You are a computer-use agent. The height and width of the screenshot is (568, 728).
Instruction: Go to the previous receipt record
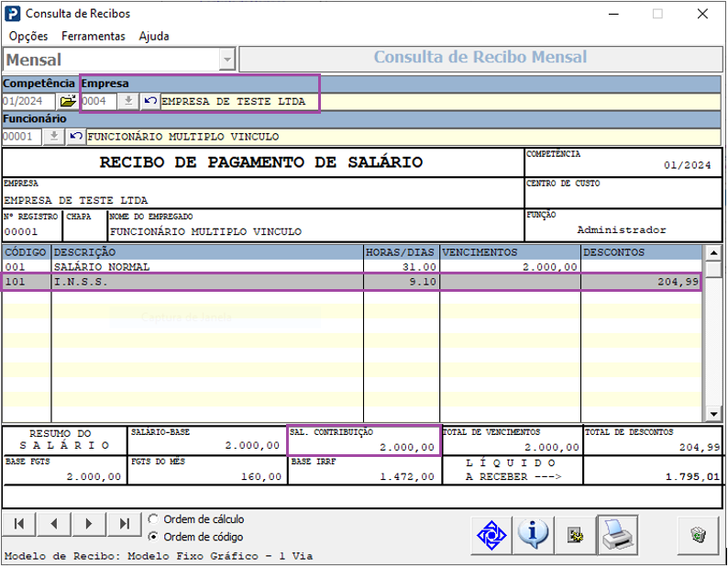click(54, 524)
